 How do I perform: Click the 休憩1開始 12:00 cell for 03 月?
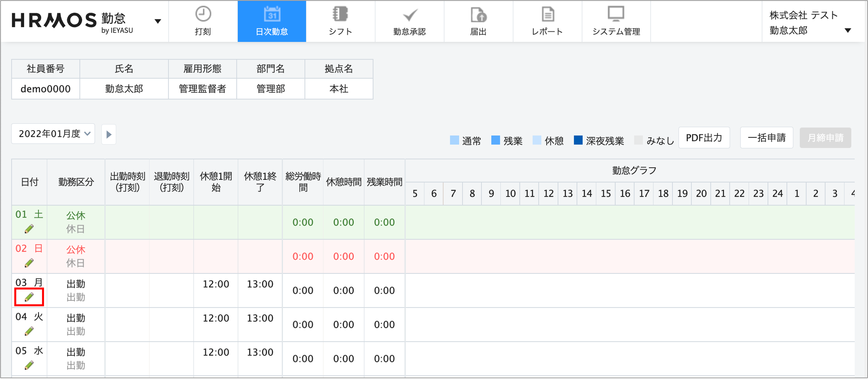pos(216,284)
